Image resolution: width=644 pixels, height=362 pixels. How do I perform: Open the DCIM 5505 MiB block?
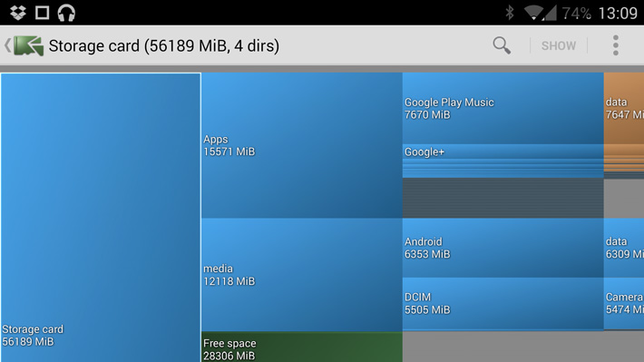point(503,304)
